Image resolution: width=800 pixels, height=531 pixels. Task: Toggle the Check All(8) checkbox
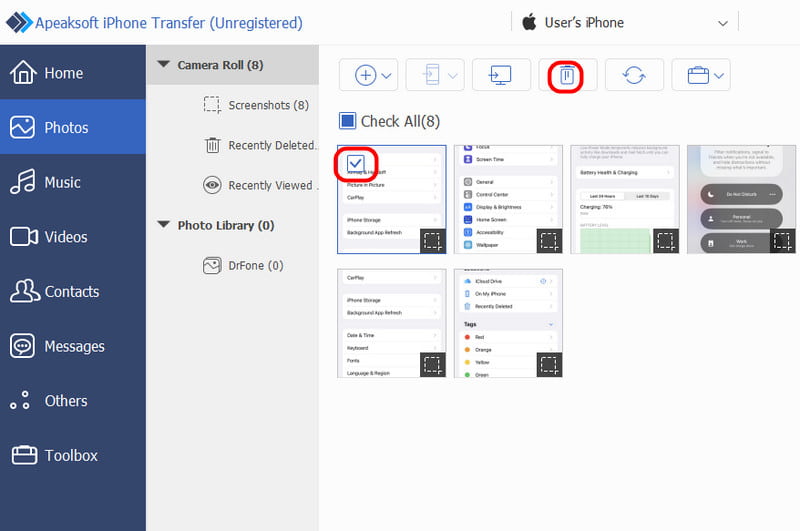[347, 121]
